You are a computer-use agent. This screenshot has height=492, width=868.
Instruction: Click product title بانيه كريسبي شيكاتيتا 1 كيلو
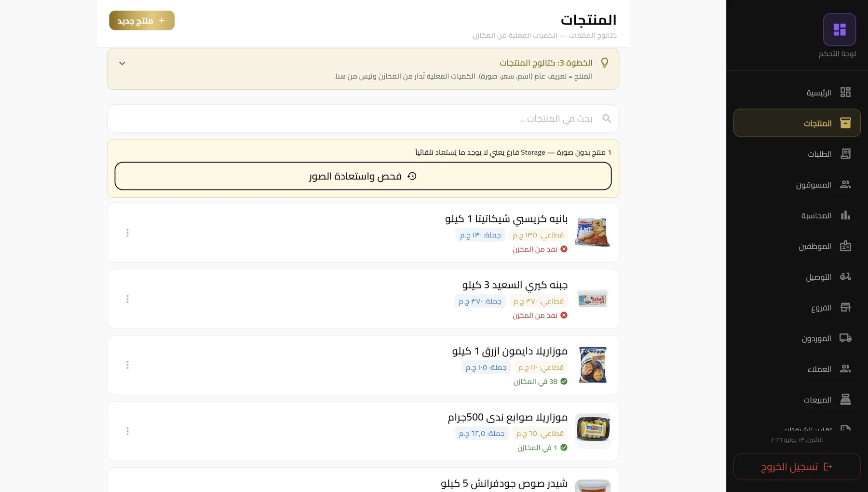pyautogui.click(x=506, y=219)
